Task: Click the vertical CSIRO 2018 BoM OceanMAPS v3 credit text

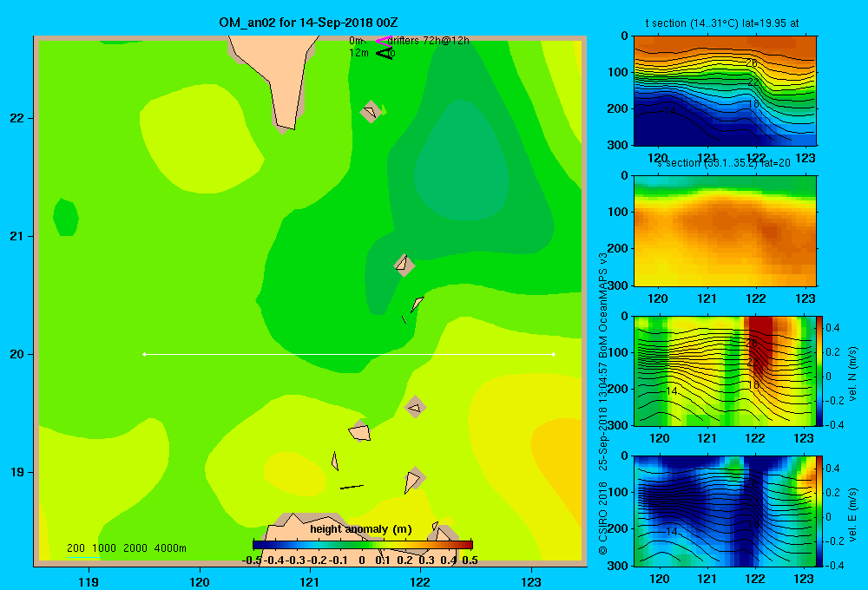Action: [603, 403]
